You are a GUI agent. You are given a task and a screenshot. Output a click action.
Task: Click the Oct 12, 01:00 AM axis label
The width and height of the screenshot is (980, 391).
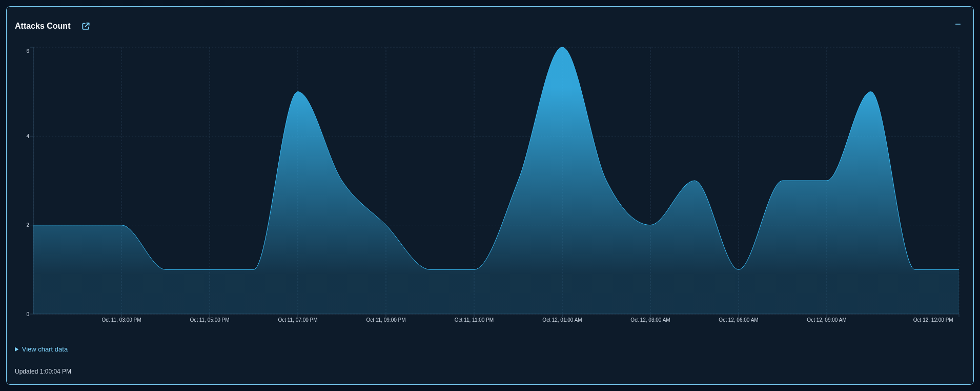click(562, 320)
